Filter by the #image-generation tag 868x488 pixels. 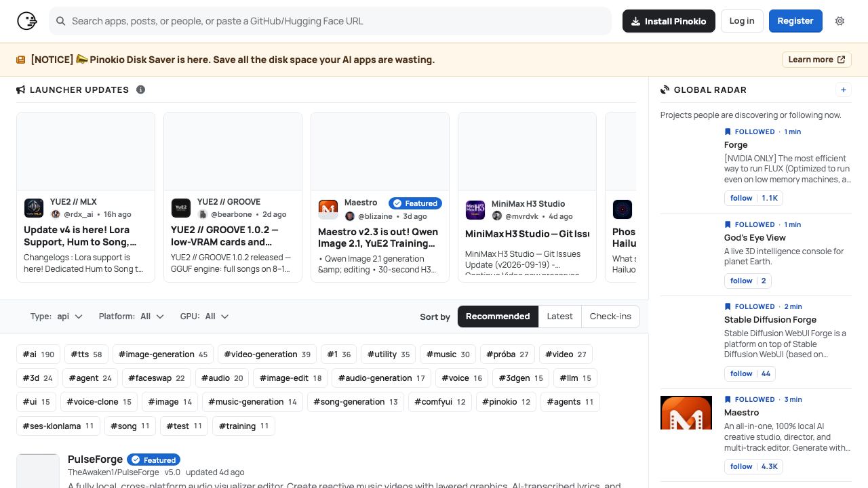[163, 354]
